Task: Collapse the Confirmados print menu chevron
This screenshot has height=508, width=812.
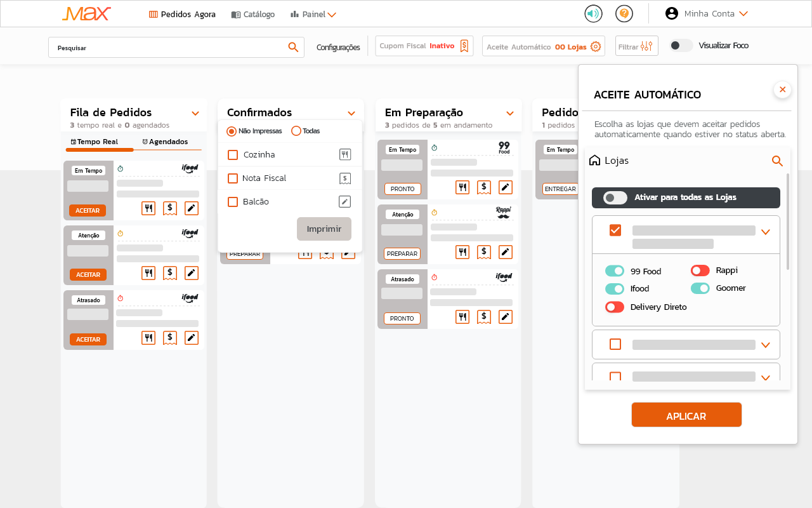Action: [351, 114]
